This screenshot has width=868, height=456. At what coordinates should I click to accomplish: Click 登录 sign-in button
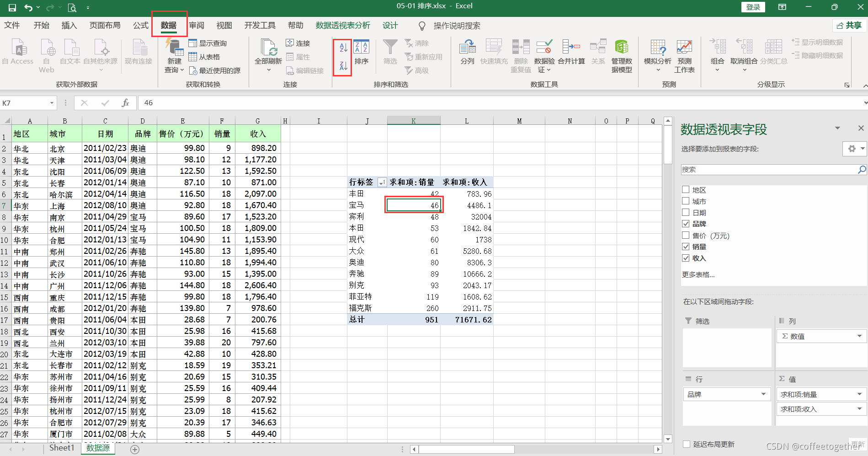[x=753, y=7]
